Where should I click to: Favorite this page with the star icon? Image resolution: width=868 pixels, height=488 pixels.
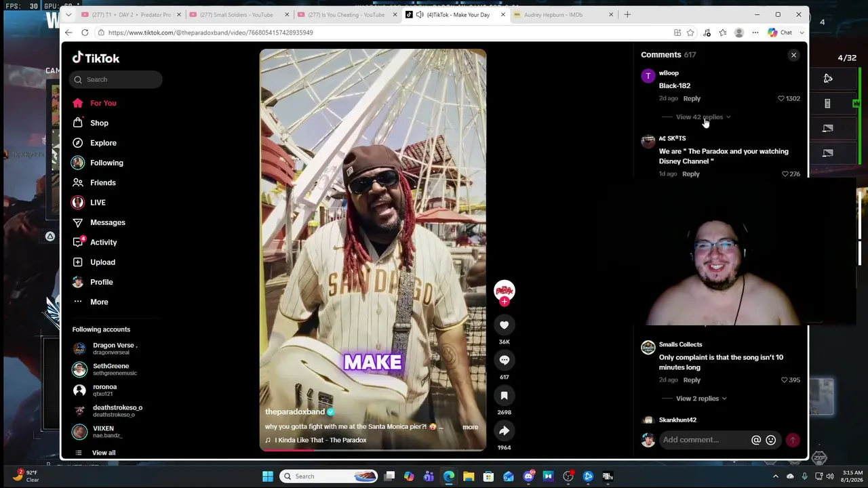[690, 33]
